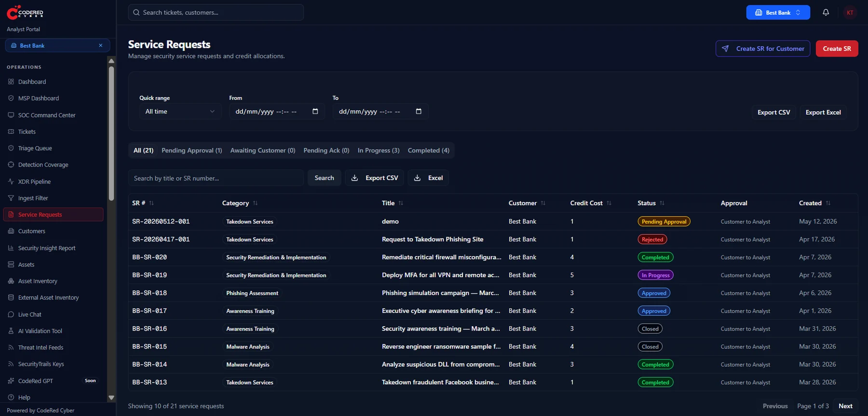Open the Best Bank tenant switcher
Viewport: 868px width, 416px height.
[778, 13]
